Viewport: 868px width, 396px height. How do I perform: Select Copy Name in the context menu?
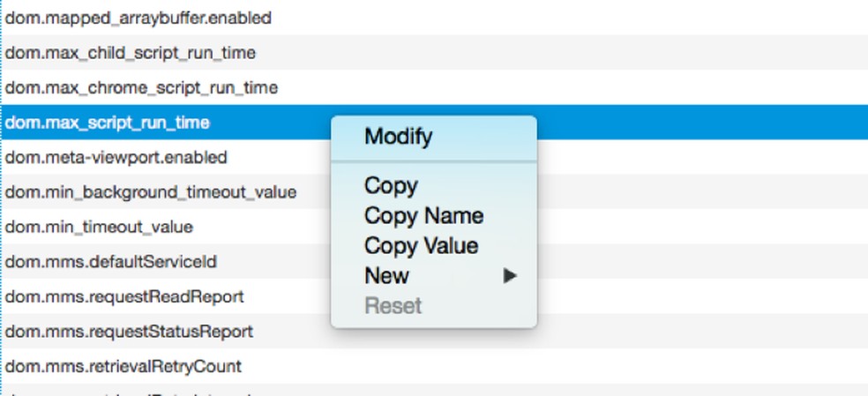tap(423, 216)
